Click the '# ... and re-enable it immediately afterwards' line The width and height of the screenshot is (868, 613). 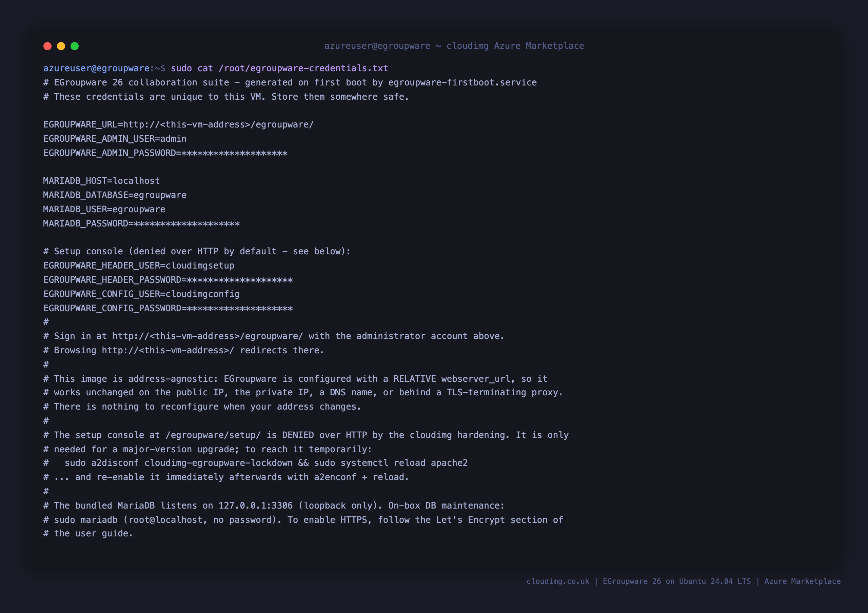click(x=226, y=477)
